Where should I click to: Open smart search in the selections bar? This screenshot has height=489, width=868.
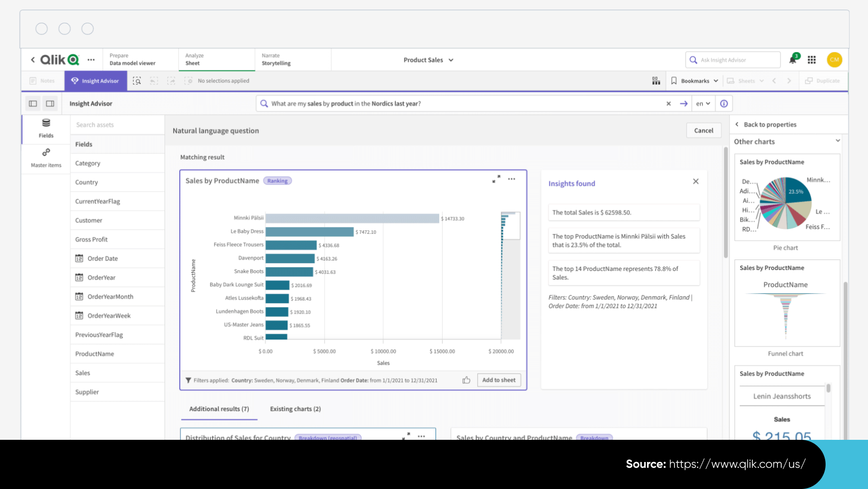click(137, 81)
